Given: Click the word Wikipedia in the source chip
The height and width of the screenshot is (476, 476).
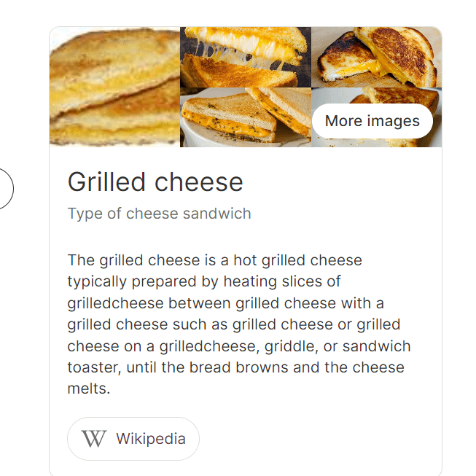Looking at the screenshot, I should (150, 439).
